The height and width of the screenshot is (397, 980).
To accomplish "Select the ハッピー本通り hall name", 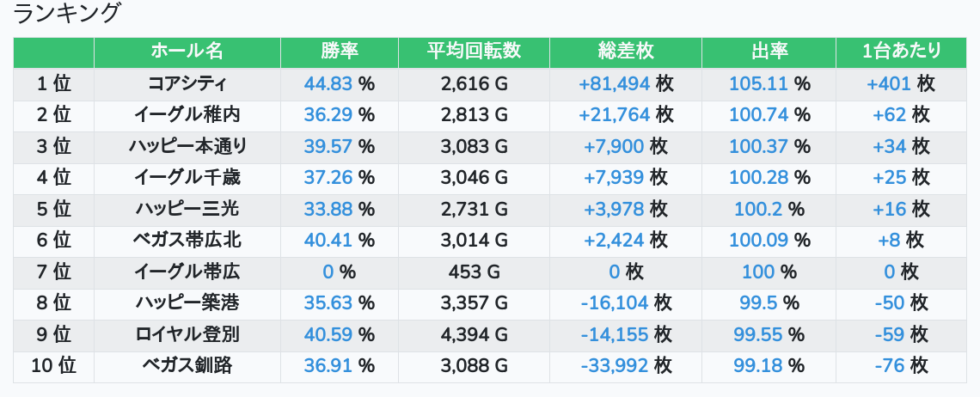I will coord(187,146).
